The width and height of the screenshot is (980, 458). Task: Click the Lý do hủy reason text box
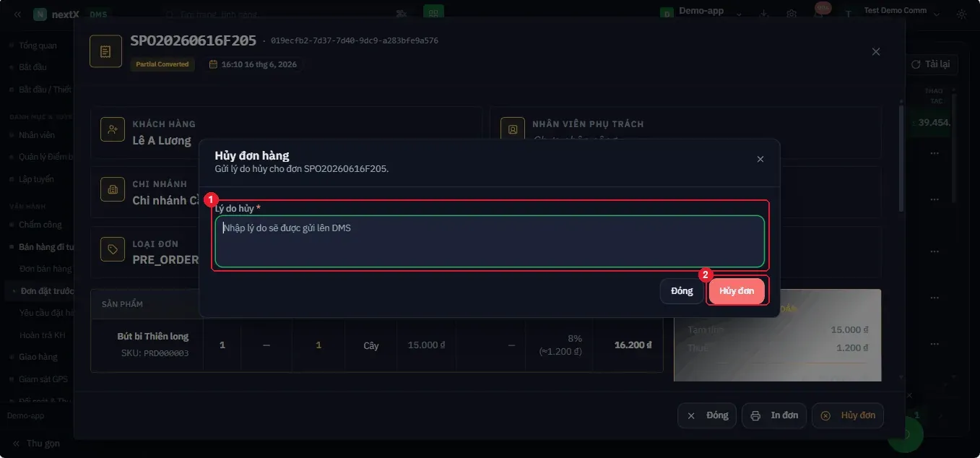[490, 241]
